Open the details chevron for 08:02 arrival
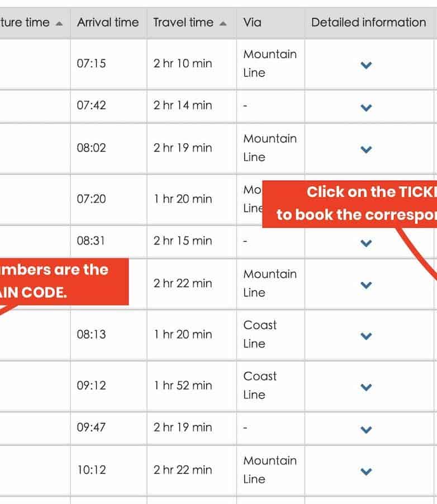This screenshot has height=504, width=437. click(366, 149)
